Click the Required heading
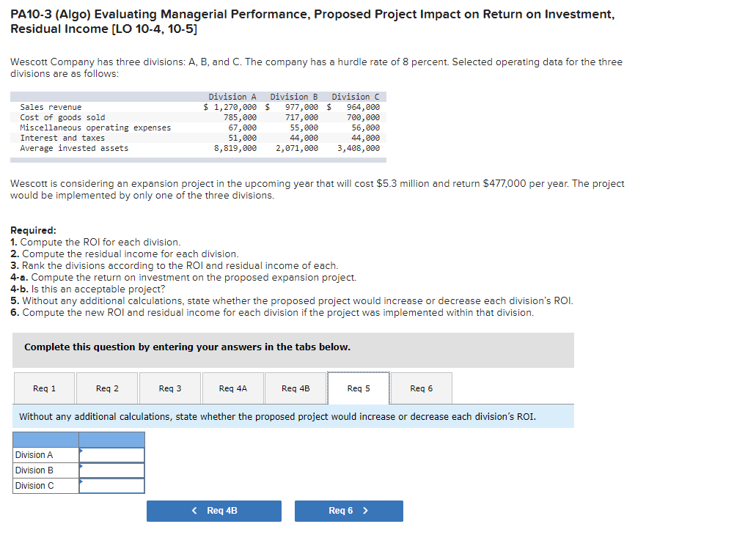Viewport: 756px width, 543px height. point(33,230)
